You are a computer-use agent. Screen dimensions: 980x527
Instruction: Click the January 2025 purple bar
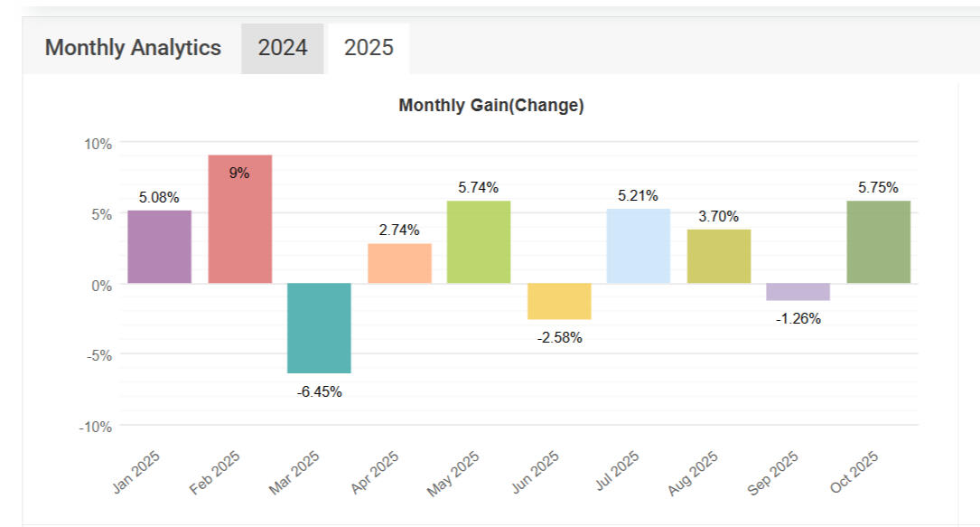pyautogui.click(x=159, y=247)
